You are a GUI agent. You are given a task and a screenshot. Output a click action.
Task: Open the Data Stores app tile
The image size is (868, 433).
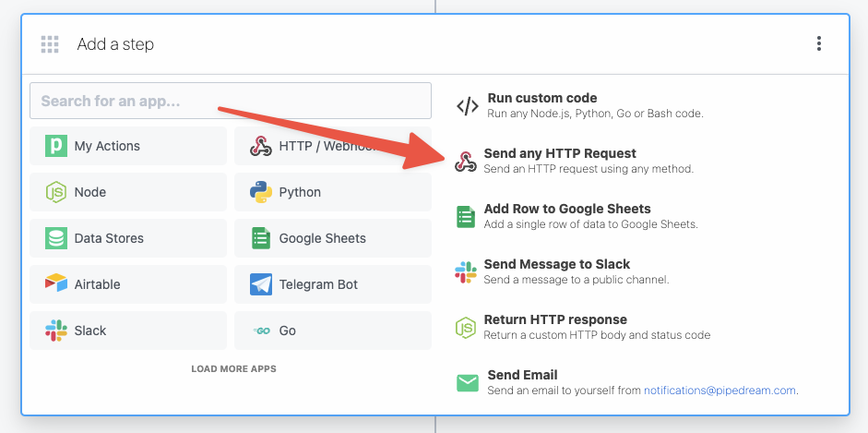[x=128, y=238]
